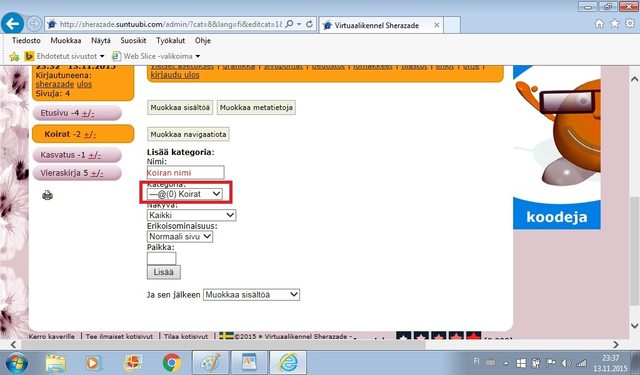Screen dimensions: 640x375
Task: Open the Normaali sivu dropdown
Action: [180, 236]
